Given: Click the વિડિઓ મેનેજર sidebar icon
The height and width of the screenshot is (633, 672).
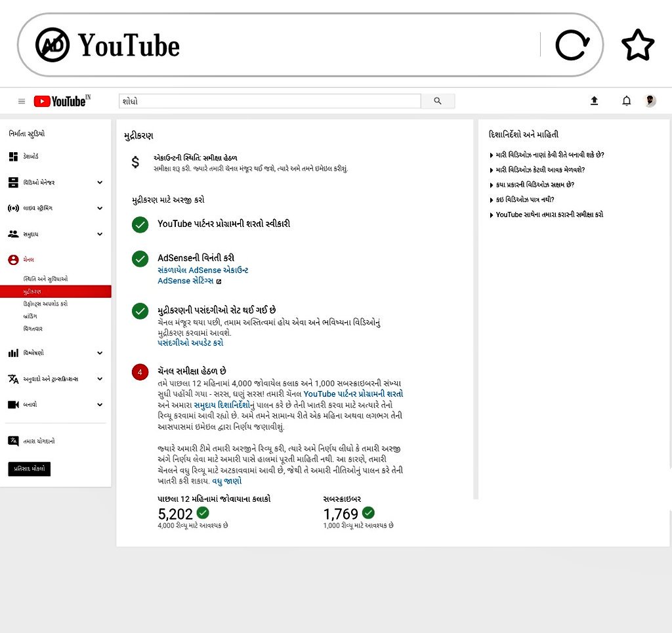Looking at the screenshot, I should (x=13, y=182).
